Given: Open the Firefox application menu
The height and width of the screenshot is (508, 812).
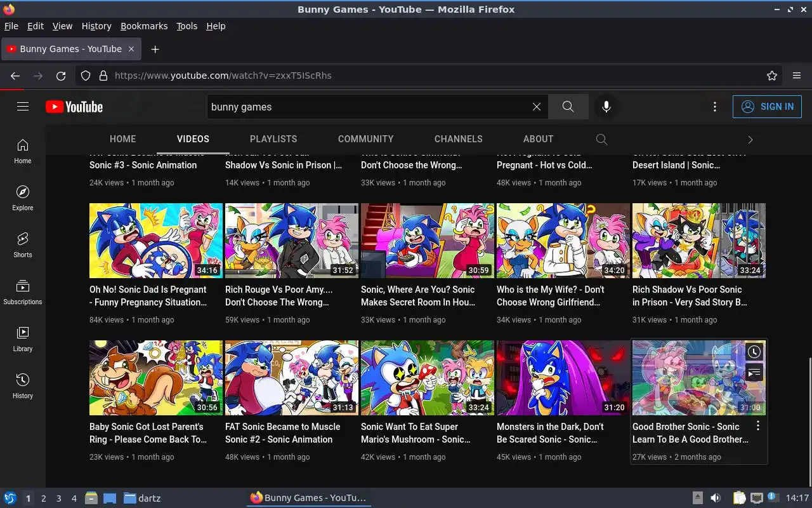Looking at the screenshot, I should [797, 76].
